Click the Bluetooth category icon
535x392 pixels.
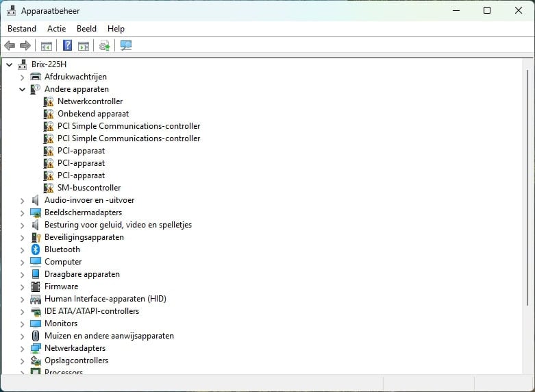tap(36, 249)
